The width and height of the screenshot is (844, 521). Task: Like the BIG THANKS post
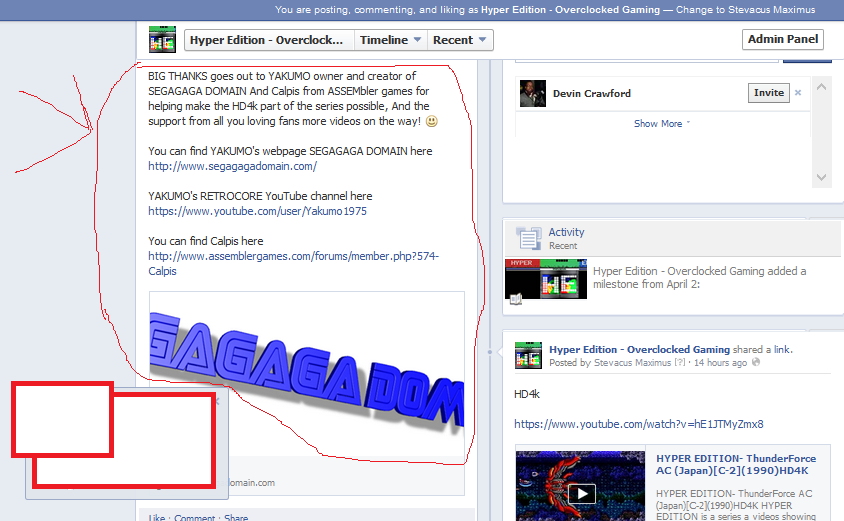(157, 517)
